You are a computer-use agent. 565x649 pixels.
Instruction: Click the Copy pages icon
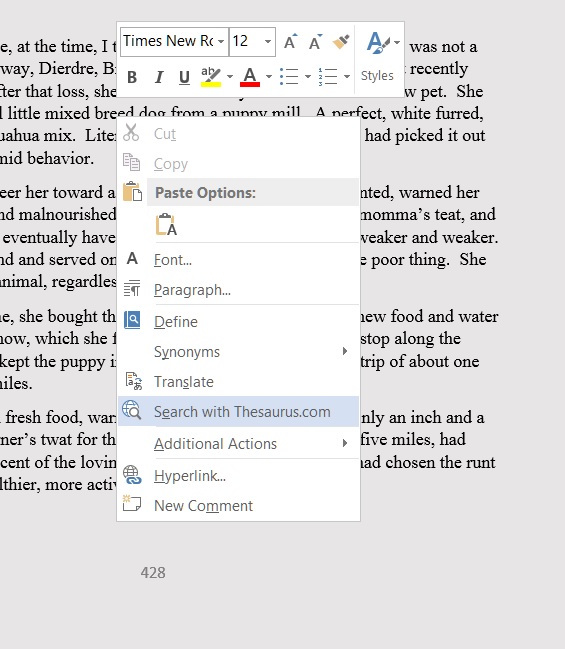coord(132,162)
